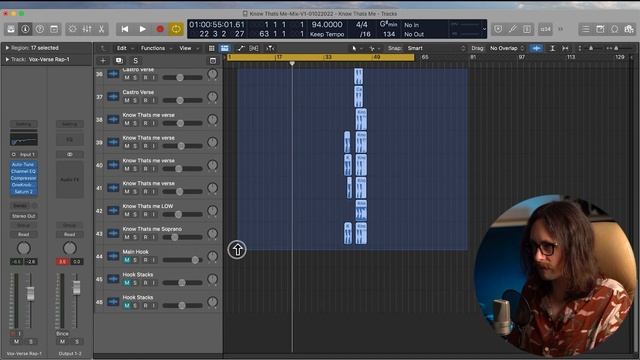This screenshot has width=640, height=360.
Task: Open the Read automation mode on Vox-Verse channel
Action: pyautogui.click(x=23, y=234)
